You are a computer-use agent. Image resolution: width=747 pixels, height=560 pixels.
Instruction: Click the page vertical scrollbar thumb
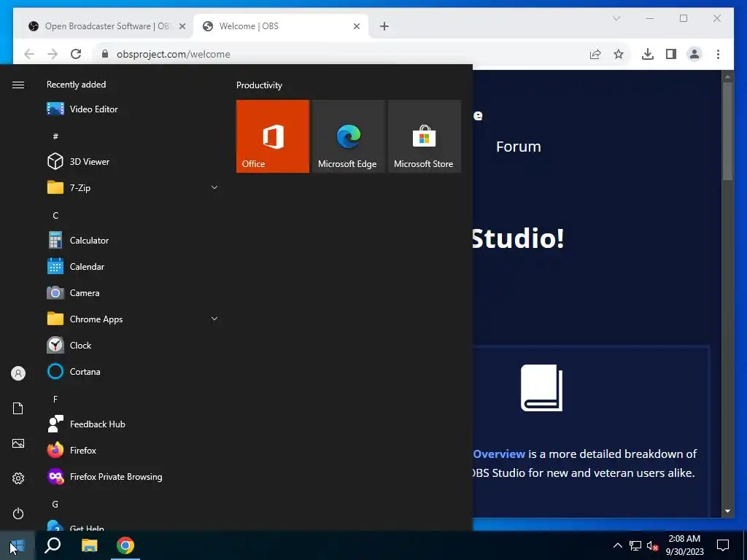click(727, 131)
